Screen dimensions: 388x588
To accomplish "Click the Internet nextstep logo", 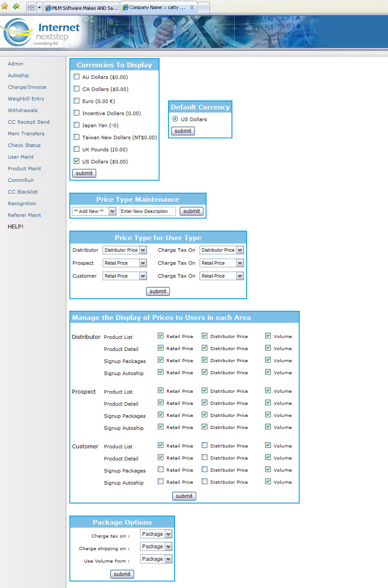I will 41,33.
